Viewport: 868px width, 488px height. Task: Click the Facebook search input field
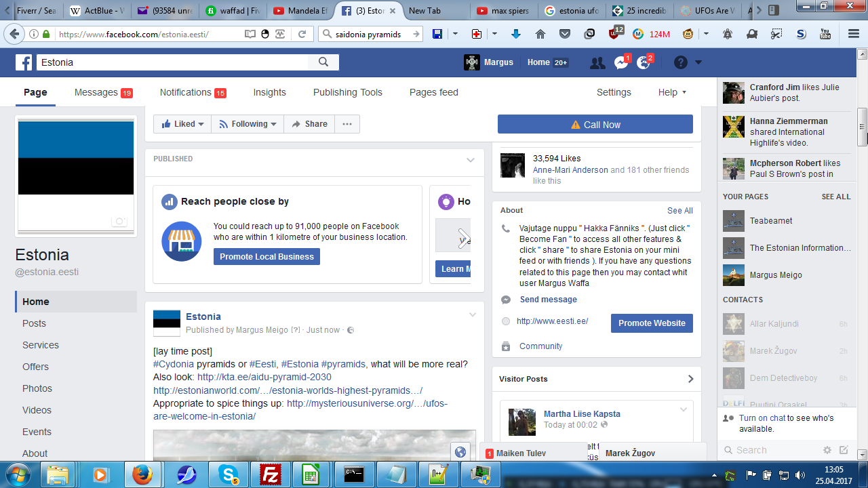(173, 62)
